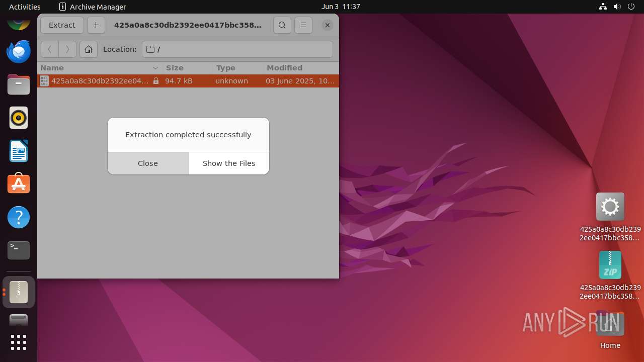644x362 pixels.
Task: Click the Extract button in header
Action: pos(62,25)
